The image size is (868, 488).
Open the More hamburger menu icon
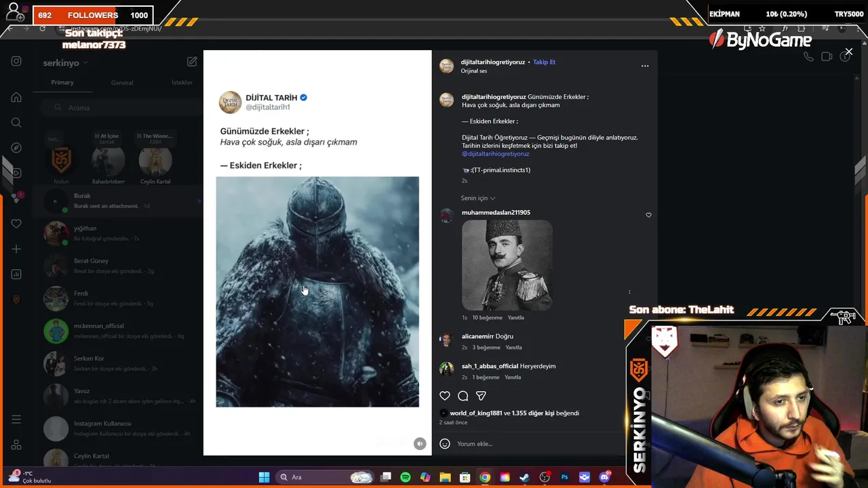click(16, 420)
